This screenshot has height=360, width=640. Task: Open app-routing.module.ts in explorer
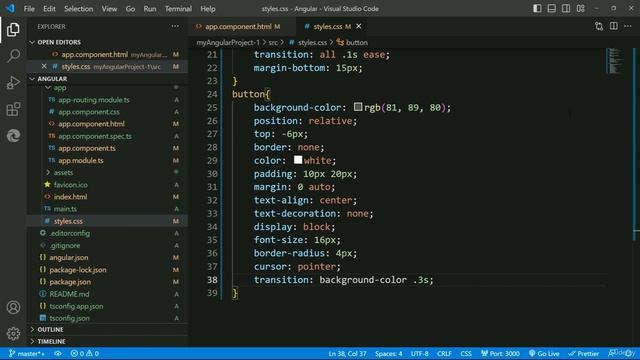point(94,100)
